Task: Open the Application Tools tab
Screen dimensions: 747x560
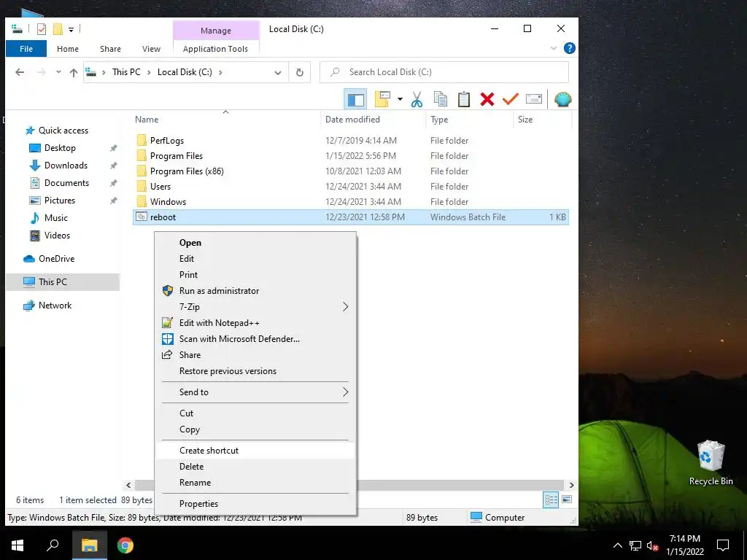Action: point(215,49)
